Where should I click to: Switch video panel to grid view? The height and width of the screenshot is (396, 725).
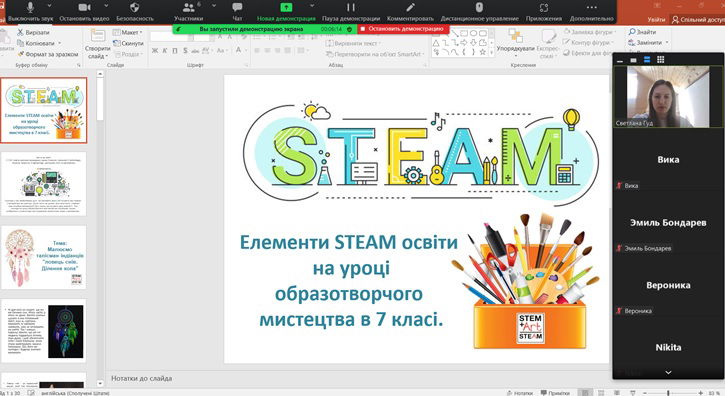click(x=661, y=60)
